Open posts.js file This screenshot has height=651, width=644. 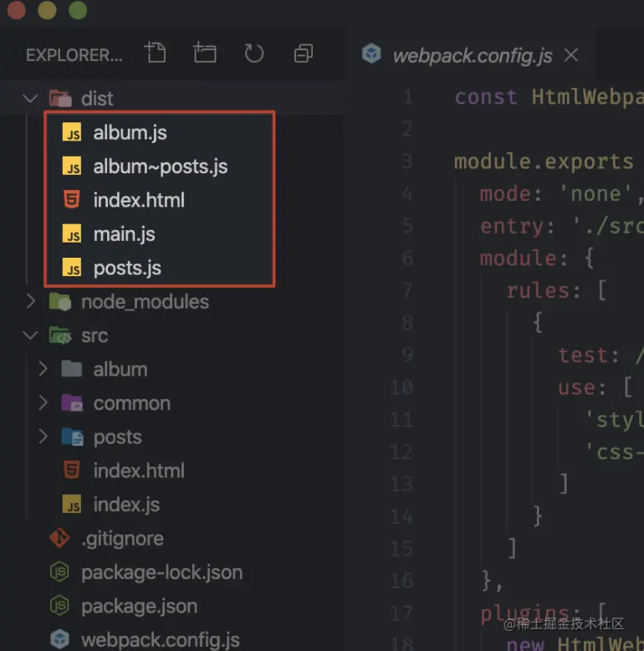[x=127, y=269]
